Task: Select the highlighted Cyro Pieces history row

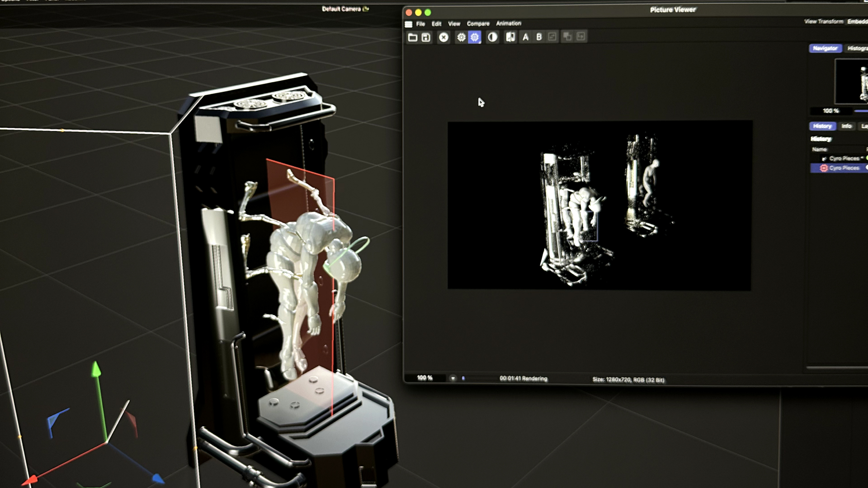Action: pyautogui.click(x=839, y=168)
